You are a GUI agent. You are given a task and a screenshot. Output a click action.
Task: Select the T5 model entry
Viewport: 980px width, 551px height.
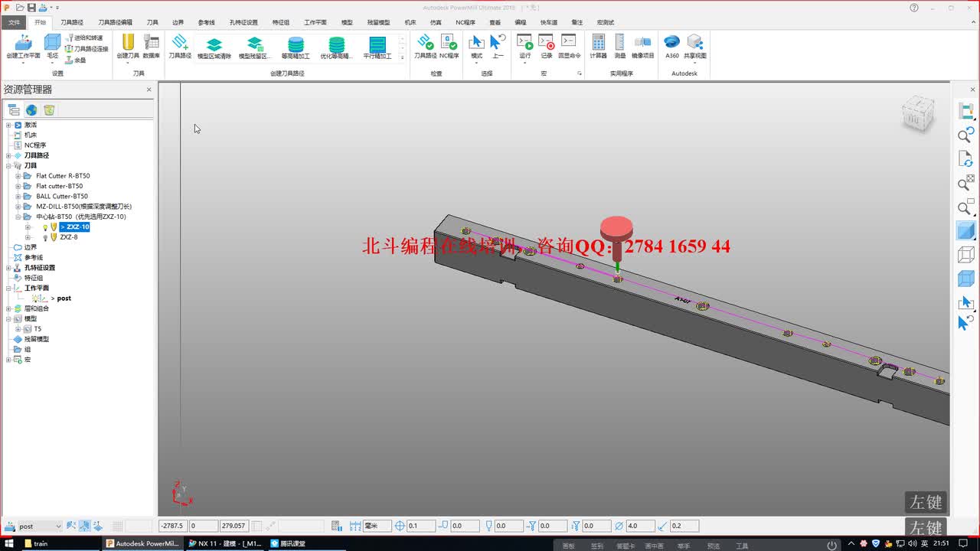(38, 329)
